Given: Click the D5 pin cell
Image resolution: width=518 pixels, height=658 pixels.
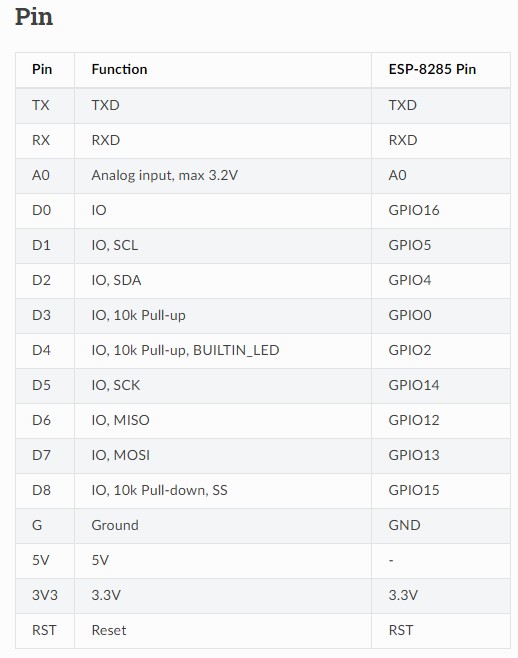Looking at the screenshot, I should (45, 386).
